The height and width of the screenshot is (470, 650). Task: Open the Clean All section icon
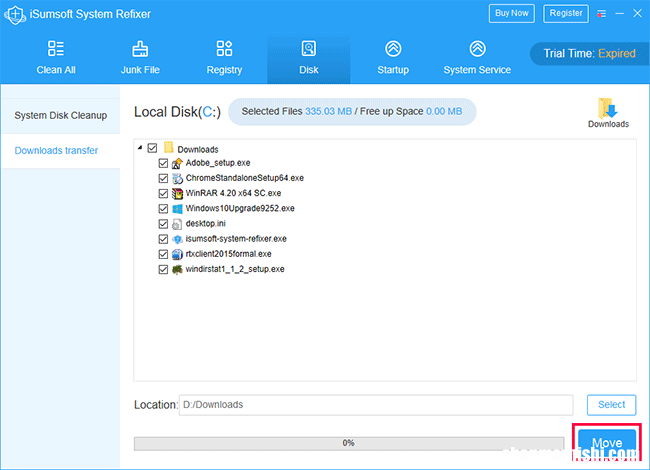pos(56,48)
